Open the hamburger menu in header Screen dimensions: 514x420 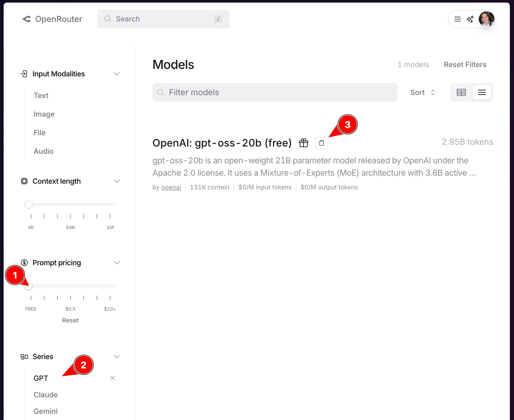458,19
